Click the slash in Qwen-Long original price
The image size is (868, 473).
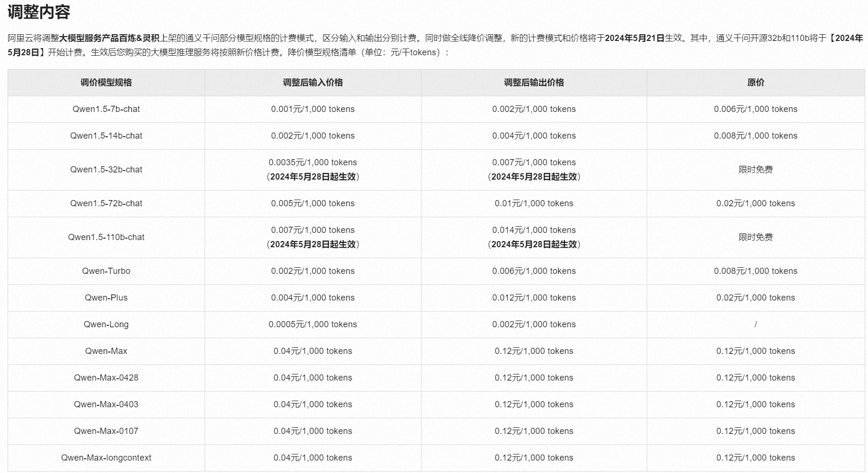click(x=755, y=324)
